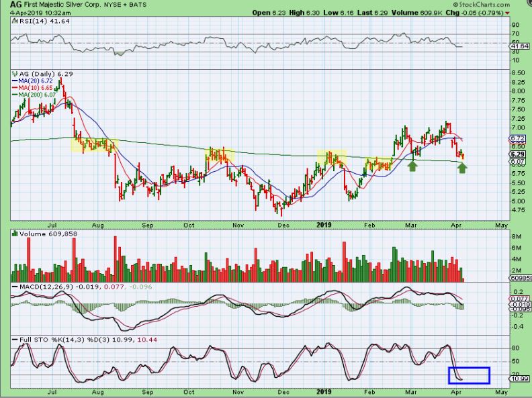This screenshot has height=398, width=532.
Task: Click the 80 label on stochastic axis
Action: click(515, 348)
